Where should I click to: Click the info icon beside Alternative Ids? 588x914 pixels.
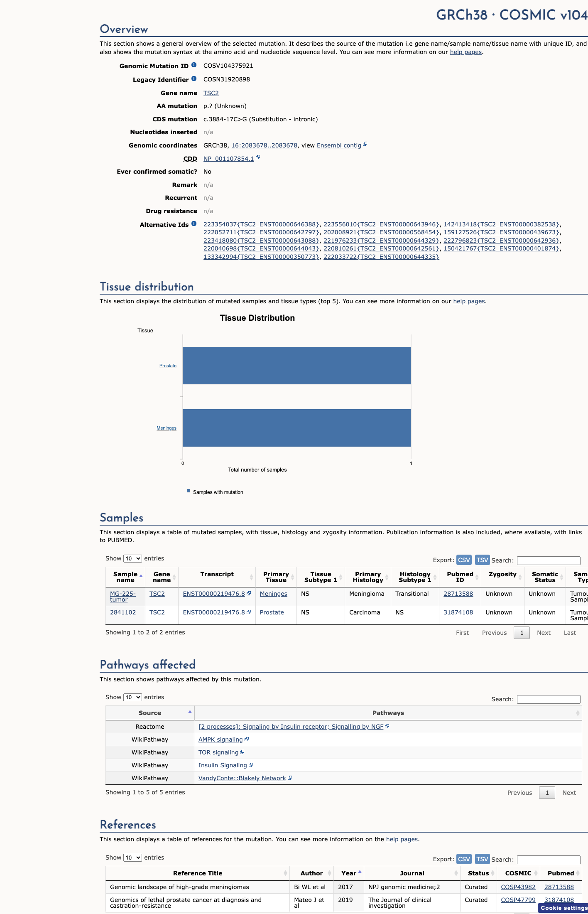[194, 224]
